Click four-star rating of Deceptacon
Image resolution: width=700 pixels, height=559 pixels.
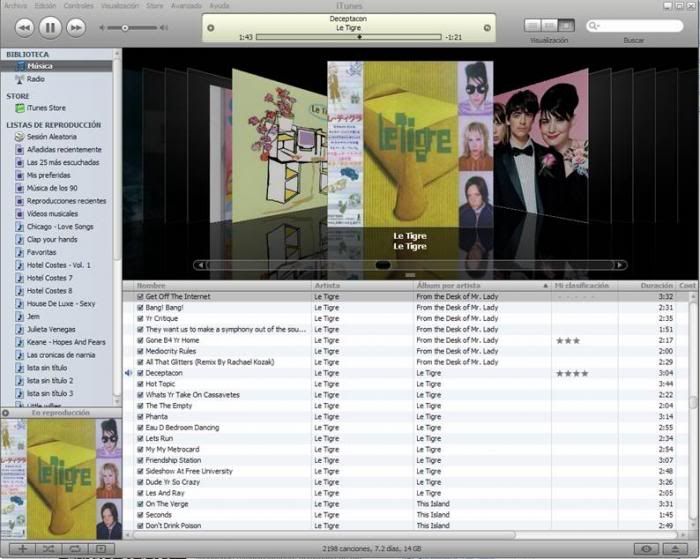click(572, 374)
